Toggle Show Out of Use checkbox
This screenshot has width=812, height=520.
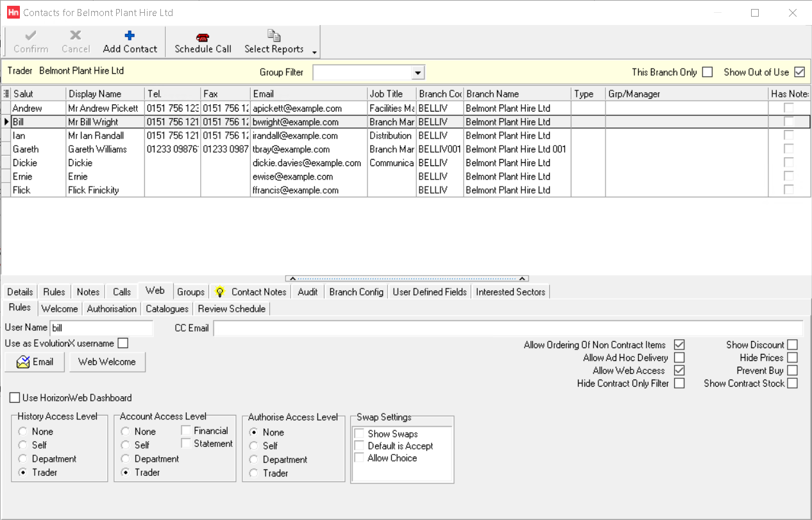point(799,72)
